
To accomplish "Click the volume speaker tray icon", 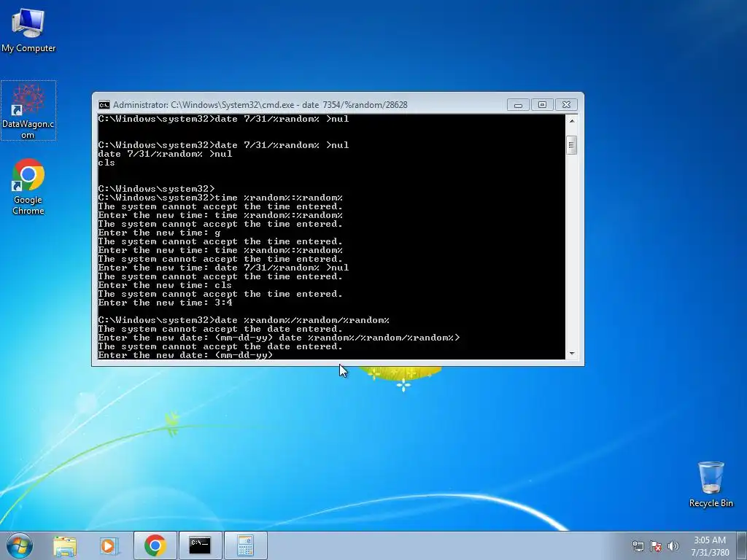I will coord(673,546).
